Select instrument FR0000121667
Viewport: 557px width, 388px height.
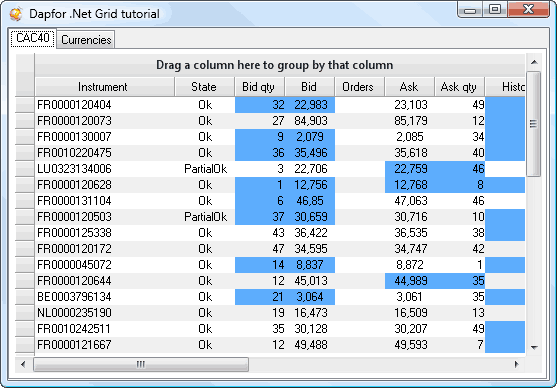click(x=74, y=345)
